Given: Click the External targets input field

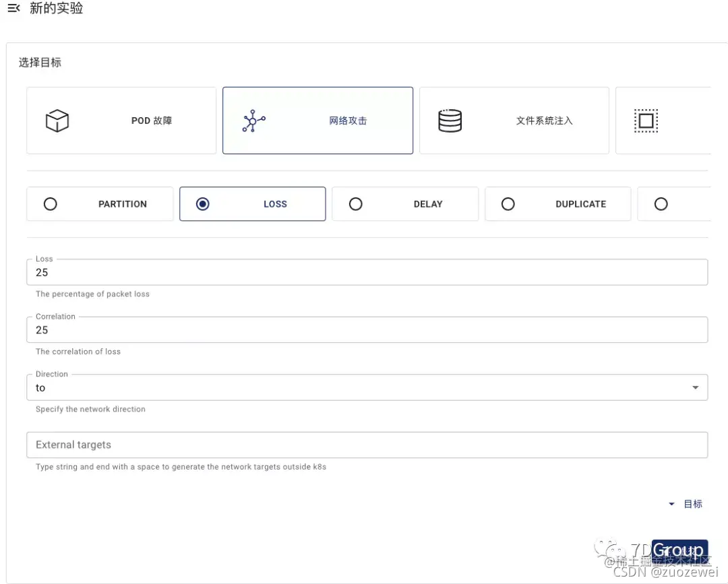Looking at the screenshot, I should [x=367, y=445].
